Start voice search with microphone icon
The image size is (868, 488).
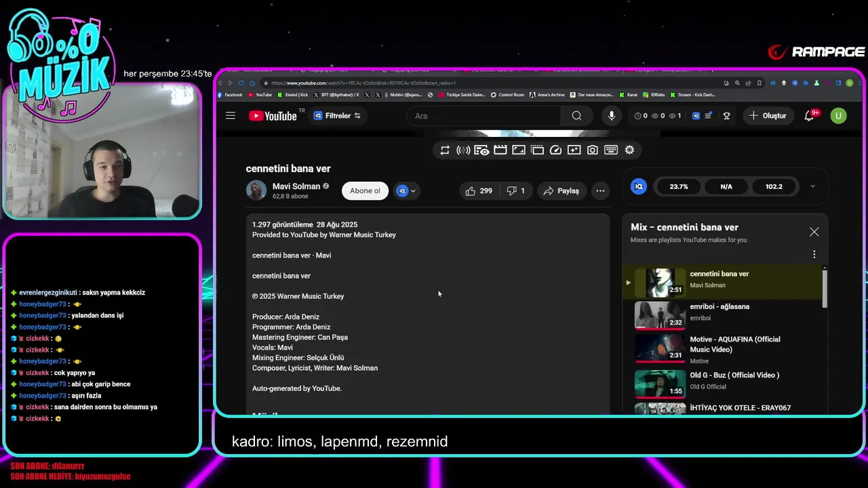(612, 116)
